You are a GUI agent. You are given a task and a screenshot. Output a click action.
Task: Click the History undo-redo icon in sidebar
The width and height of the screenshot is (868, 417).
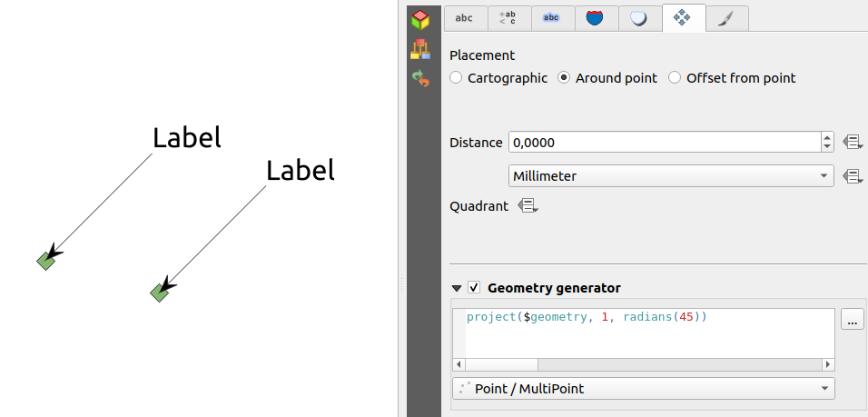[420, 79]
